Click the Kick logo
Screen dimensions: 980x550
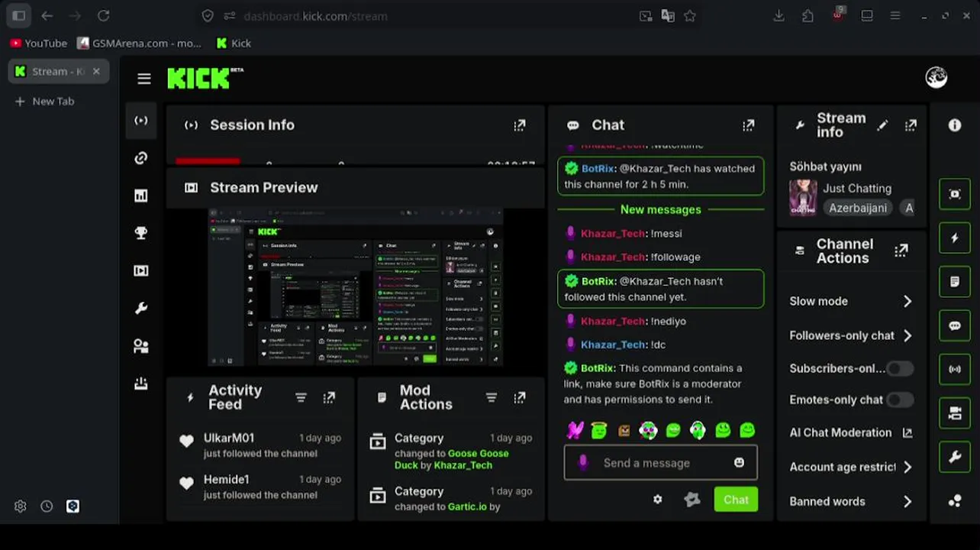point(205,78)
